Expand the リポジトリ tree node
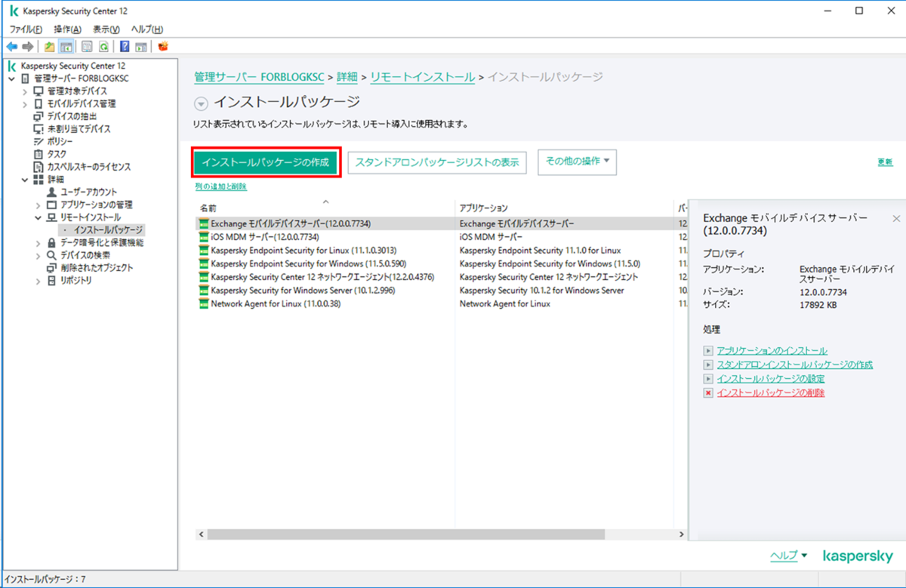Screen dimensions: 906x588 pos(38,281)
